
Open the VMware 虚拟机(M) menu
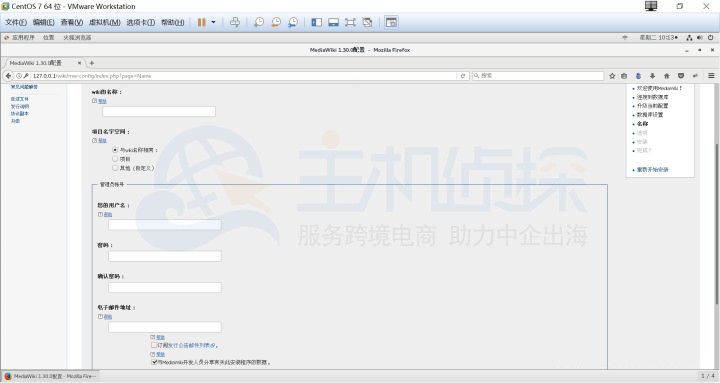click(105, 22)
